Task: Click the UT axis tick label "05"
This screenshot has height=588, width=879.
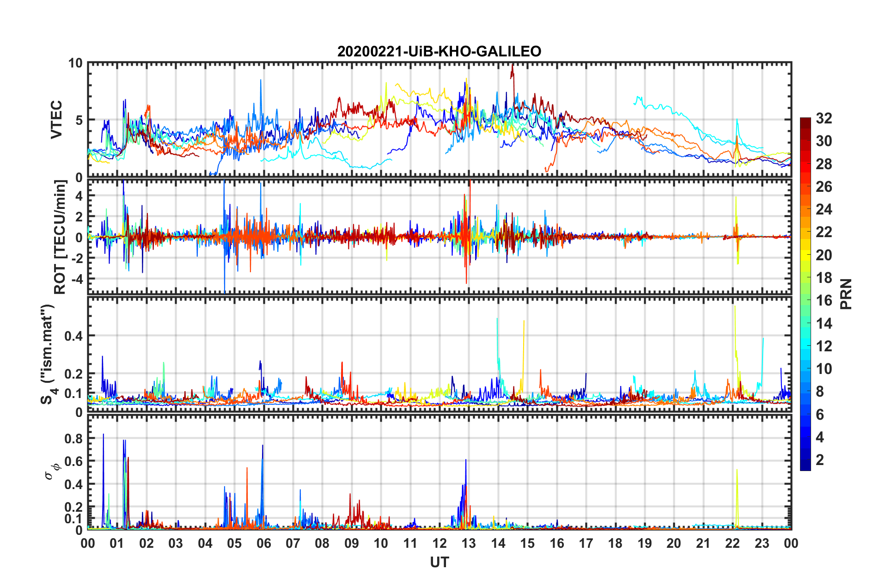Action: (234, 543)
